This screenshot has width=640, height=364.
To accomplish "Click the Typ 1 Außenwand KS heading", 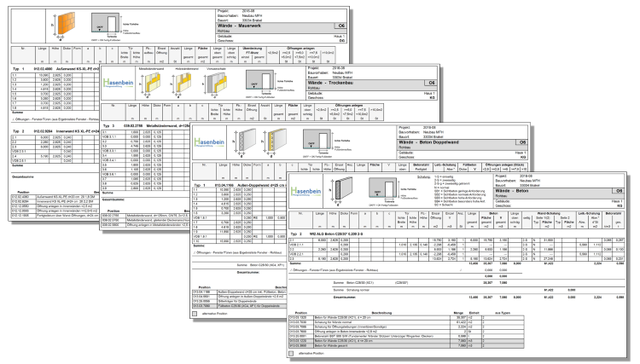I will point(56,69).
